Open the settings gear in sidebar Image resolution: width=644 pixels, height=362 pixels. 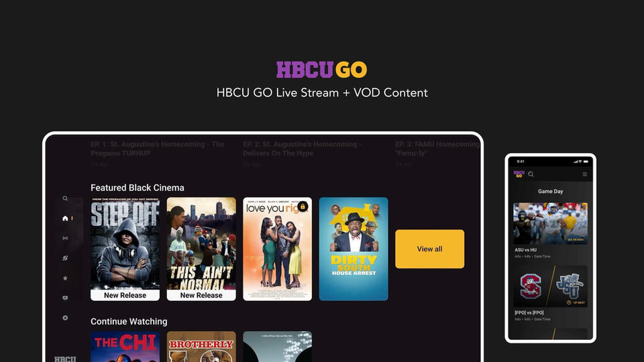coord(65,318)
